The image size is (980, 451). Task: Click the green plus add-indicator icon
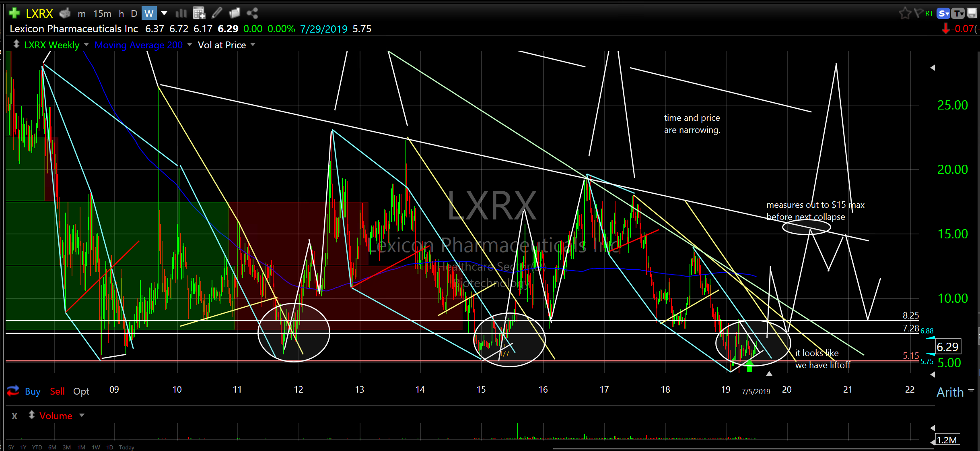[14, 13]
